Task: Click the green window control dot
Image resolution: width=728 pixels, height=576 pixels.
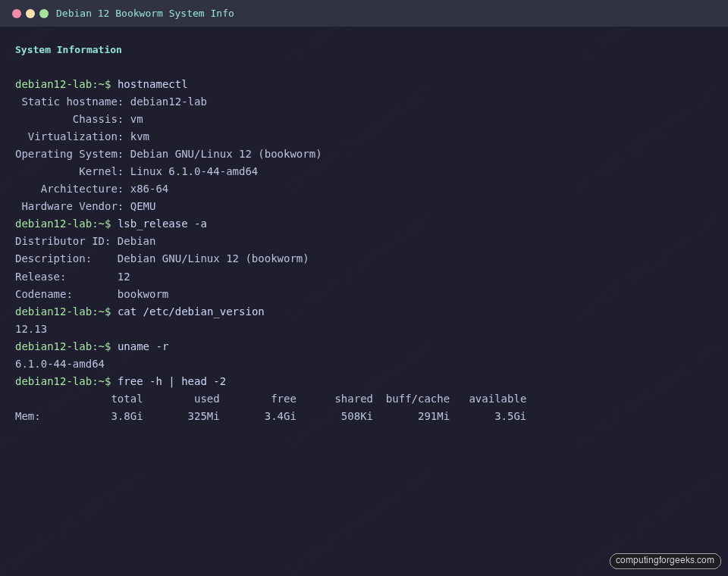Action: click(43, 13)
